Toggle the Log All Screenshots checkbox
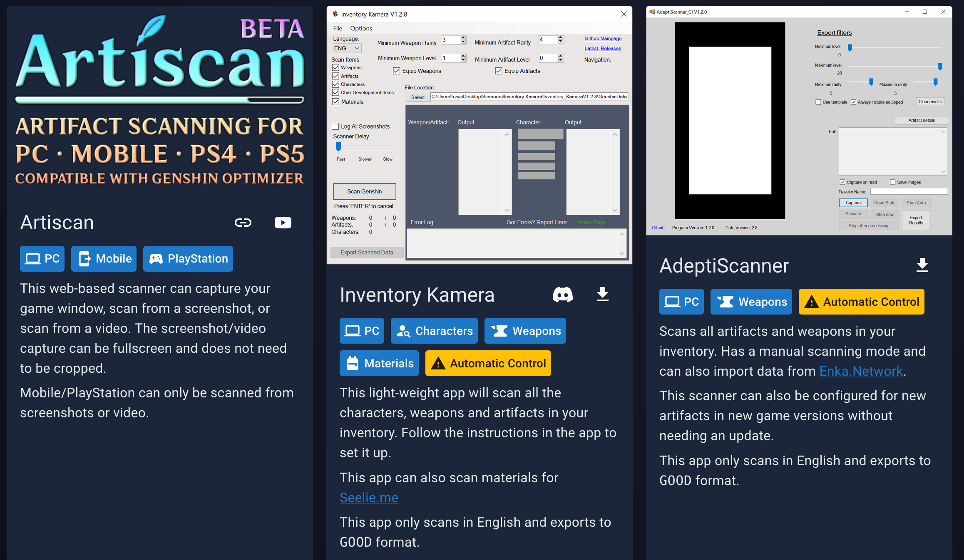Screen dimensions: 964x560 tap(335, 126)
